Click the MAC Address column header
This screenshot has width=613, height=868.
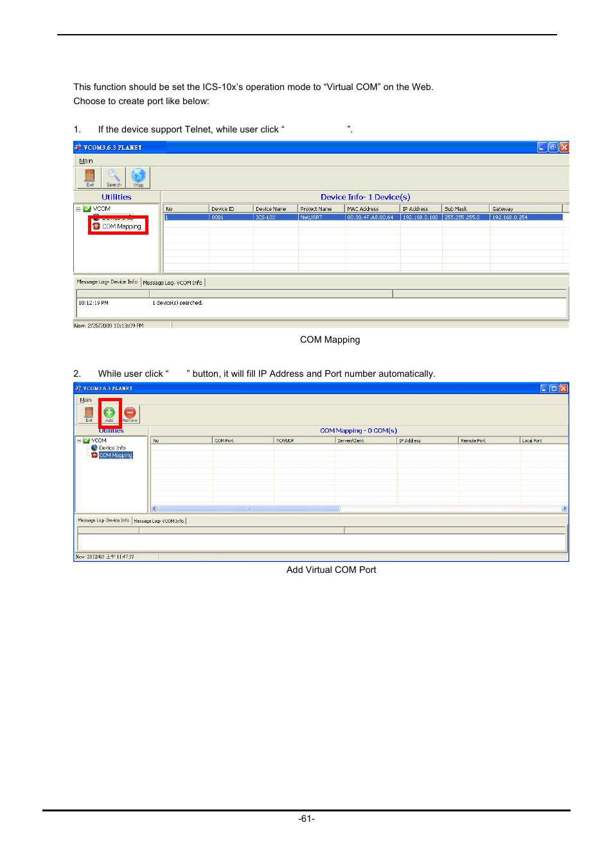coord(373,209)
